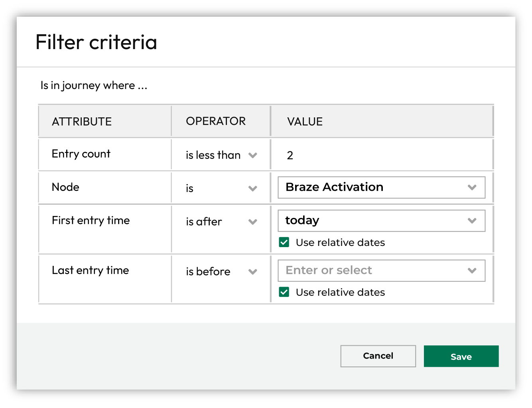Click the First entry time attribute
The height and width of the screenshot is (408, 532).
(x=91, y=220)
